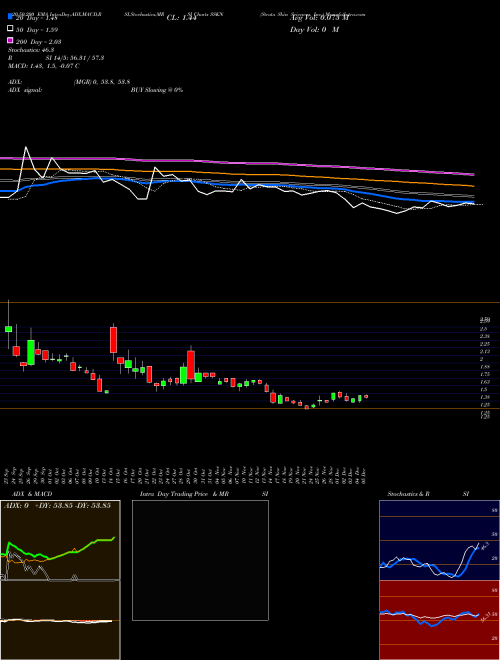
Task: Click the 'Avg Vol: 0.073 M' text
Action: coord(319,18)
